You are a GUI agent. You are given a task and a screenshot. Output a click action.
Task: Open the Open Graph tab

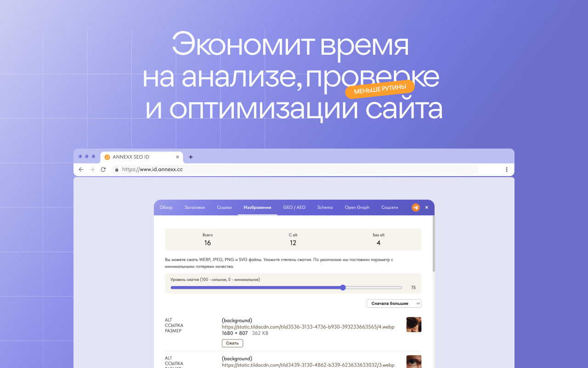pos(357,207)
